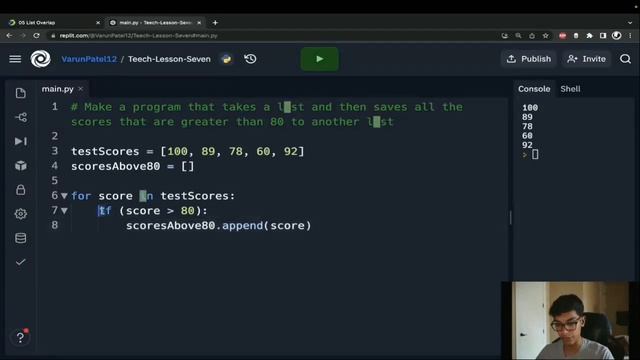Open the Secrets lock icon
The height and width of the screenshot is (360, 640).
click(20, 190)
